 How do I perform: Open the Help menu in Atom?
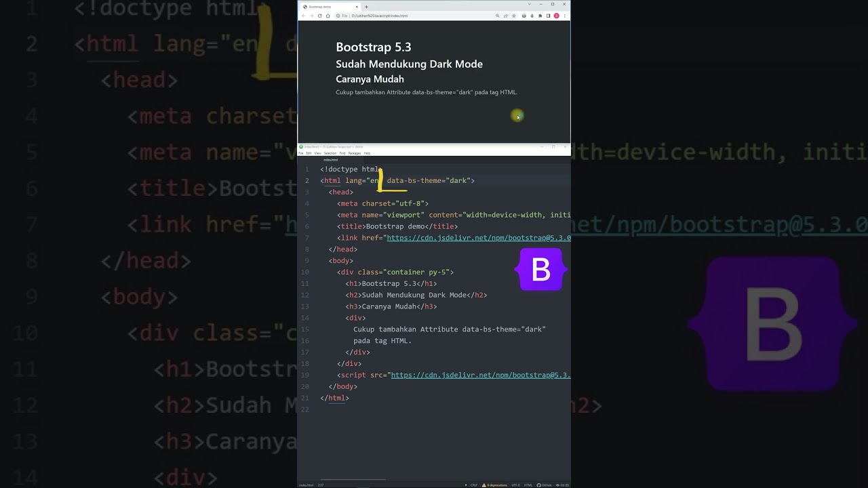(367, 153)
